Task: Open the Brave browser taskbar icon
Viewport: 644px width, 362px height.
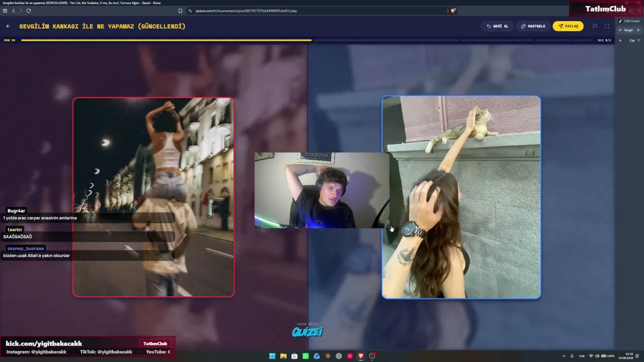Action: point(361,356)
